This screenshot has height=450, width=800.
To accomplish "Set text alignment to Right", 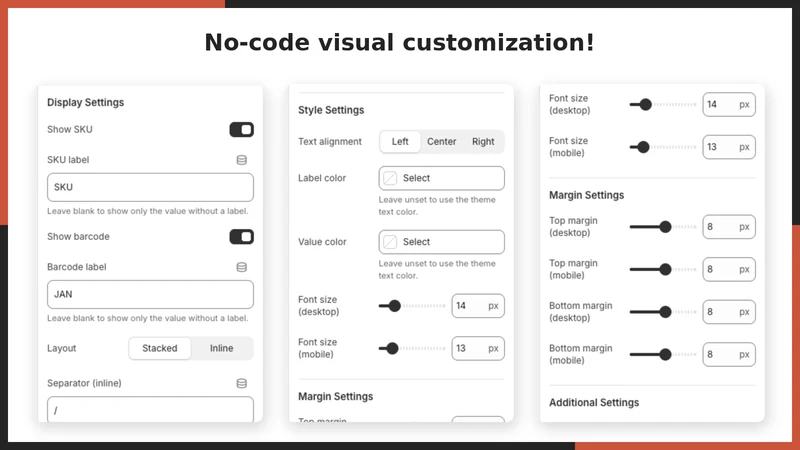I will pyautogui.click(x=483, y=142).
